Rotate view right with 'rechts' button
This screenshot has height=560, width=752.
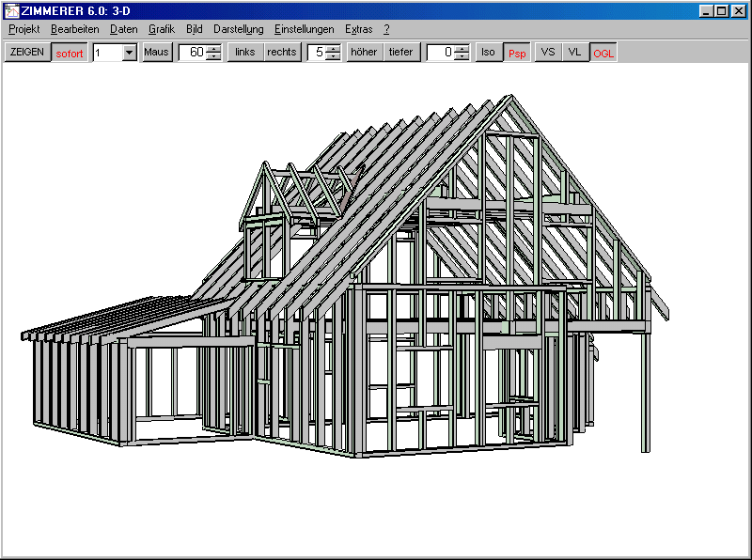pos(281,53)
